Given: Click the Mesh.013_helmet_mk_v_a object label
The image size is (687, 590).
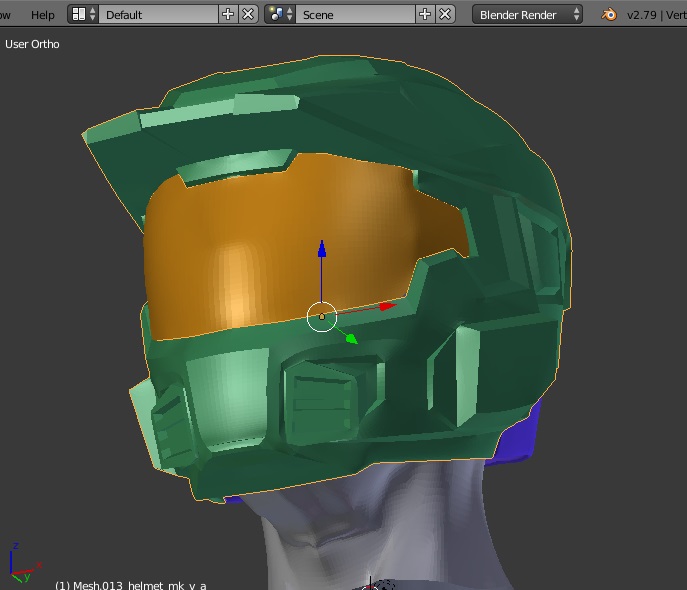Looking at the screenshot, I should [x=131, y=585].
